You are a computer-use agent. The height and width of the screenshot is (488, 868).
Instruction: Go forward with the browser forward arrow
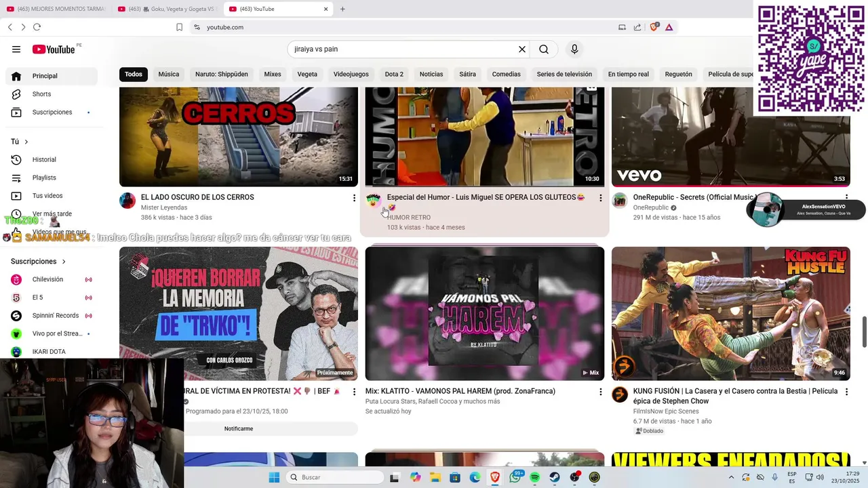pyautogui.click(x=23, y=27)
